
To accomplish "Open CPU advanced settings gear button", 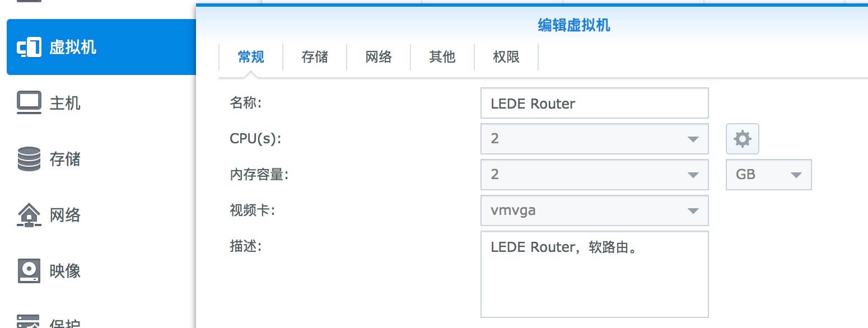I will pyautogui.click(x=743, y=139).
